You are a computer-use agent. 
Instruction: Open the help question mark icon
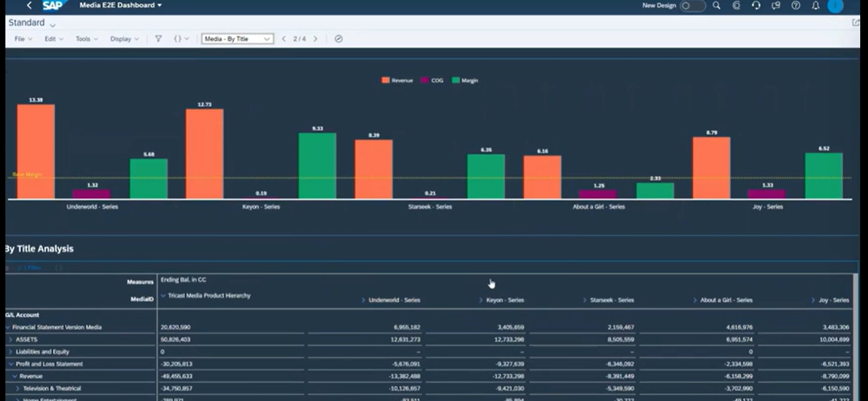pos(796,5)
